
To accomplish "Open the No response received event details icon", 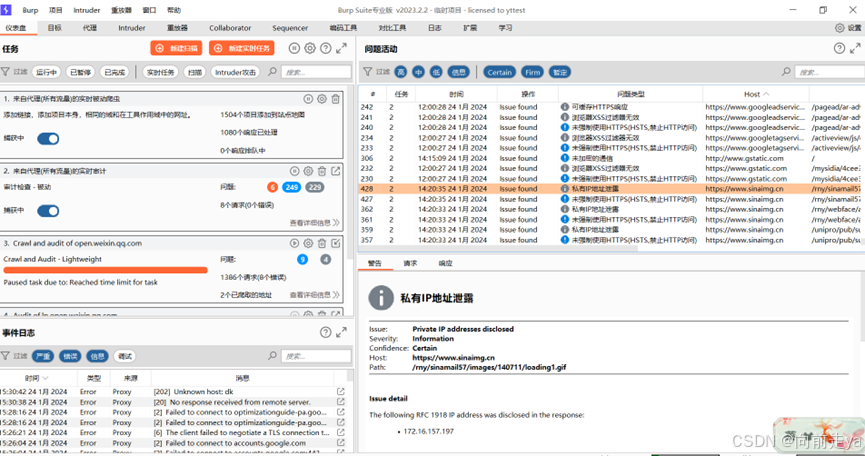I will [340, 402].
